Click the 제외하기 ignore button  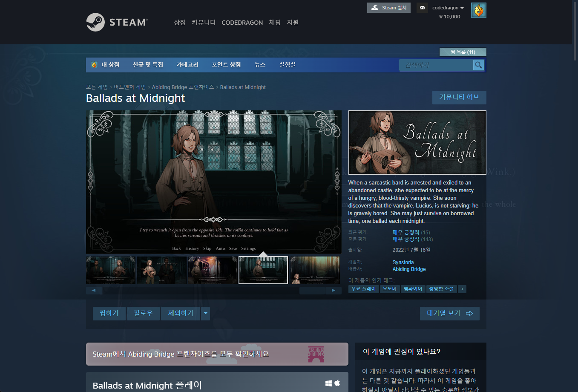[x=181, y=314]
